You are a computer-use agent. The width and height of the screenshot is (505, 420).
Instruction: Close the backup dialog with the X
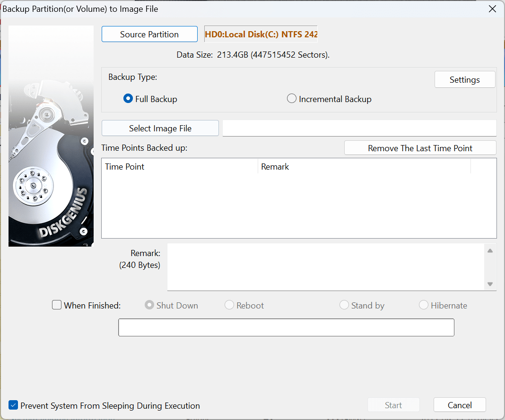tap(492, 9)
